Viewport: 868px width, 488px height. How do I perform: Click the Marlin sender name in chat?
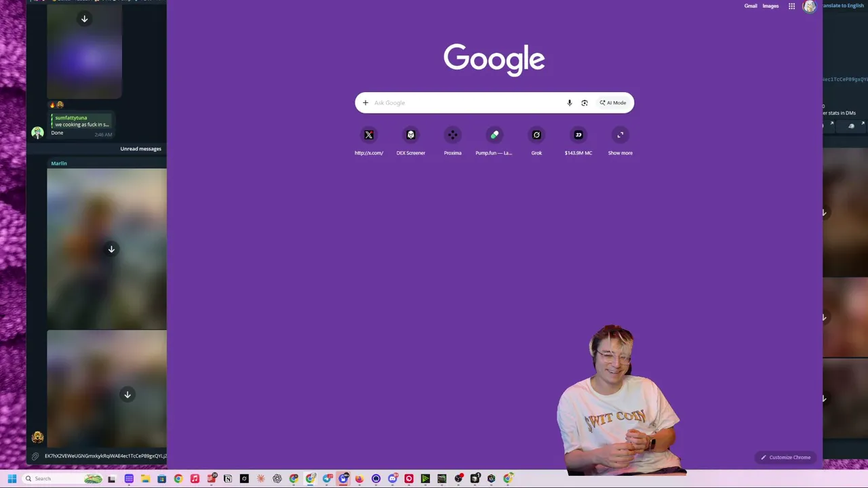tap(59, 163)
